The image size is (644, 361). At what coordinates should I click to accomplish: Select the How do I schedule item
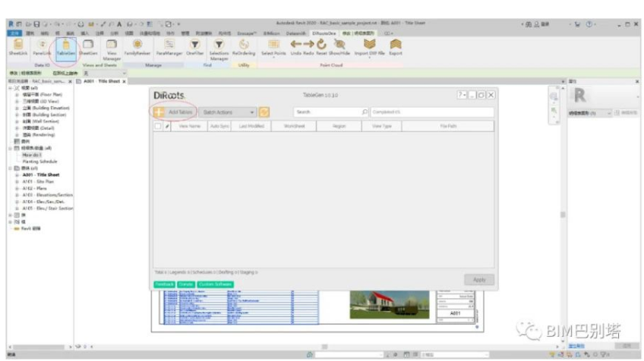pos(32,155)
